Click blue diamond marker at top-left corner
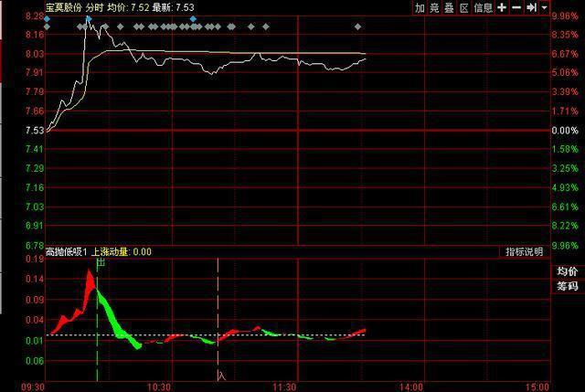 (x=47, y=17)
